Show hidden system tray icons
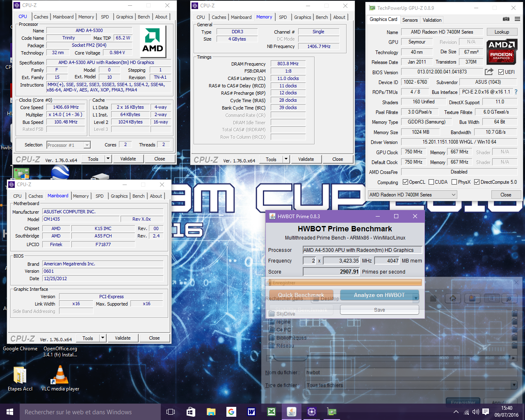Screen dimensions: 525x420 456,412
